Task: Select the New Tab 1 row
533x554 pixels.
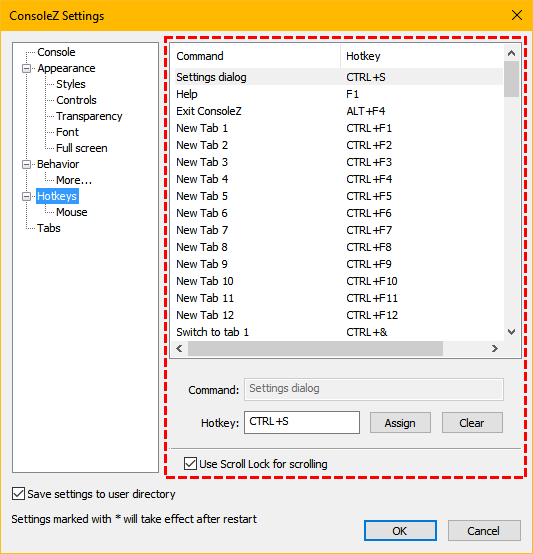Action: (x=339, y=128)
